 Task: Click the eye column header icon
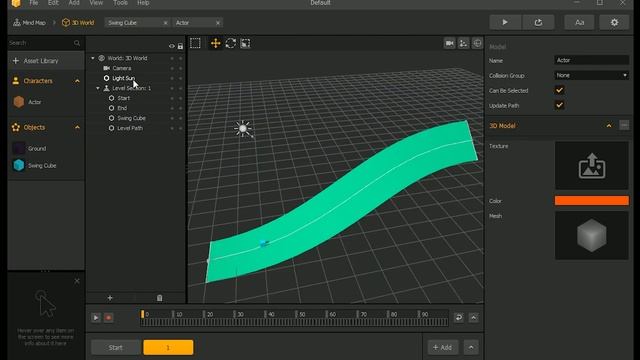171,46
